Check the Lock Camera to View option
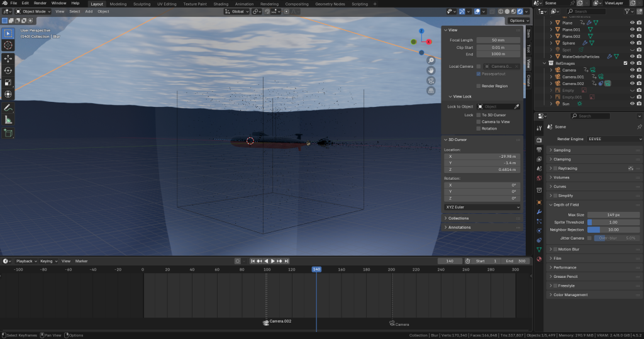Image resolution: width=644 pixels, height=339 pixels. click(479, 122)
